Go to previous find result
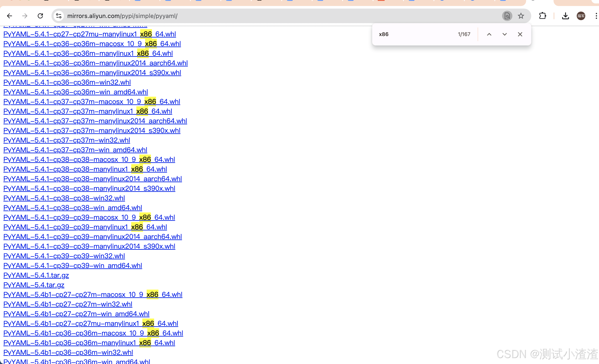This screenshot has height=364, width=599. [x=489, y=34]
